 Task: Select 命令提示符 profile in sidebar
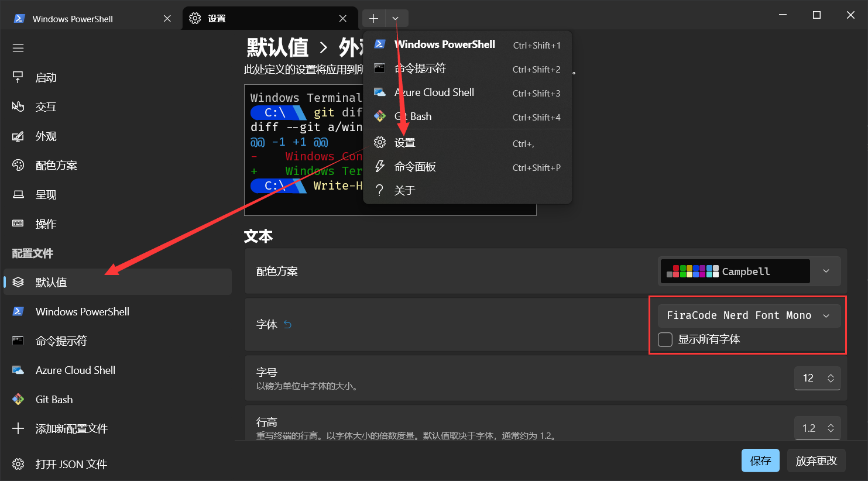coord(118,341)
